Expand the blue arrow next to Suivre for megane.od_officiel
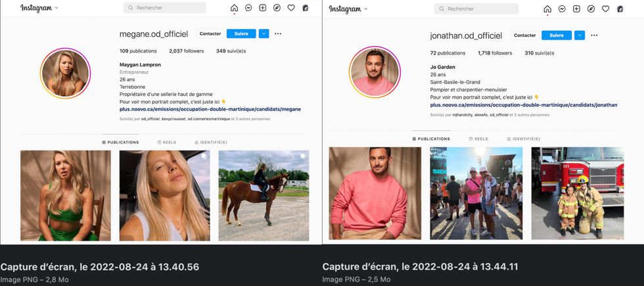The height and width of the screenshot is (286, 644). (264, 34)
